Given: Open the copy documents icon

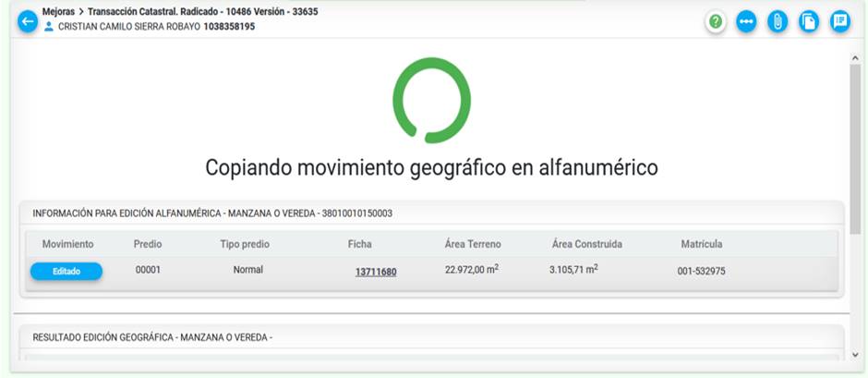Looking at the screenshot, I should (x=809, y=21).
